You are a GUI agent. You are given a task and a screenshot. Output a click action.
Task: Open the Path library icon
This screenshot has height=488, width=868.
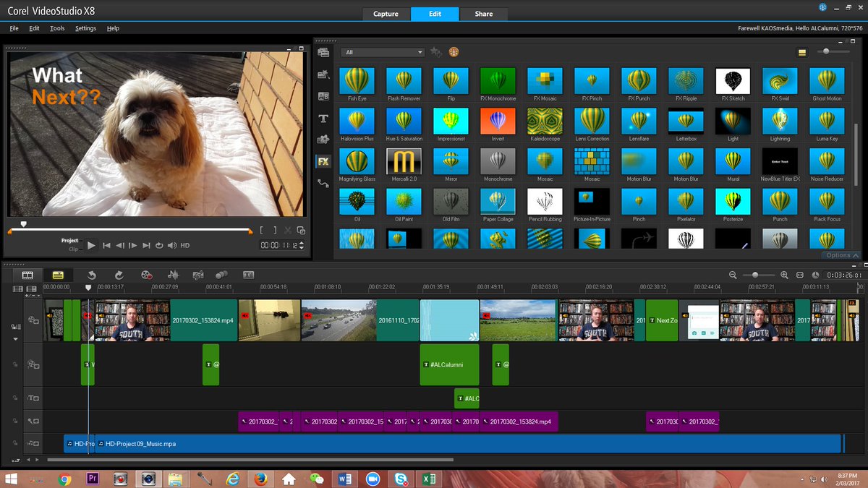tap(323, 184)
